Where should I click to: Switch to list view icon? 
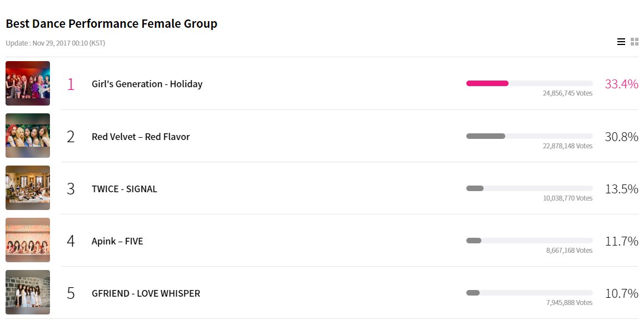tap(621, 42)
